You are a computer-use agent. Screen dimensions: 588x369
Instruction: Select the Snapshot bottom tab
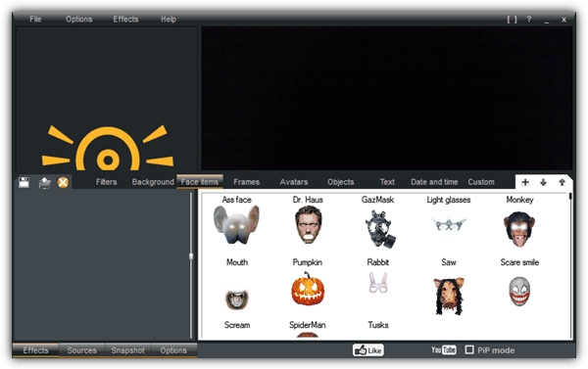[127, 350]
